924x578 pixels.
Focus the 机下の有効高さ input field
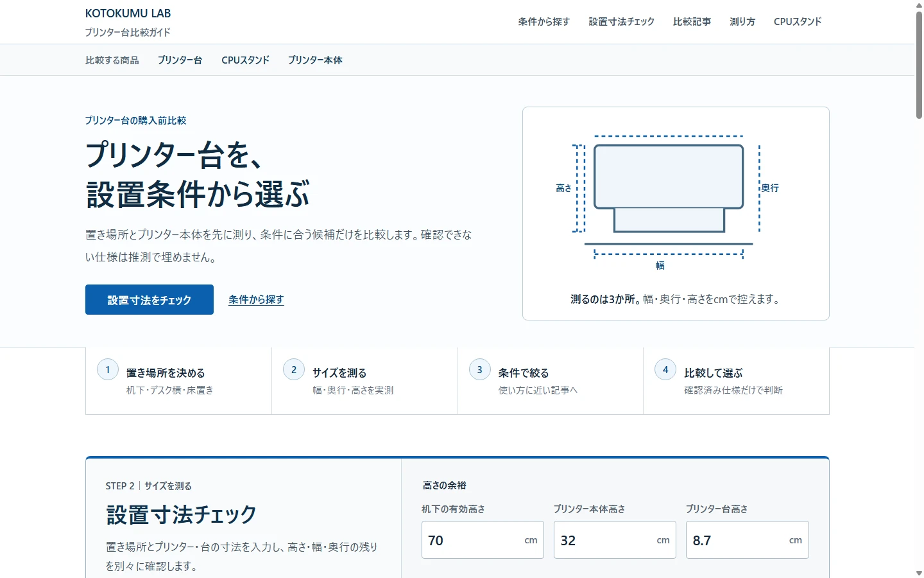pyautogui.click(x=483, y=540)
